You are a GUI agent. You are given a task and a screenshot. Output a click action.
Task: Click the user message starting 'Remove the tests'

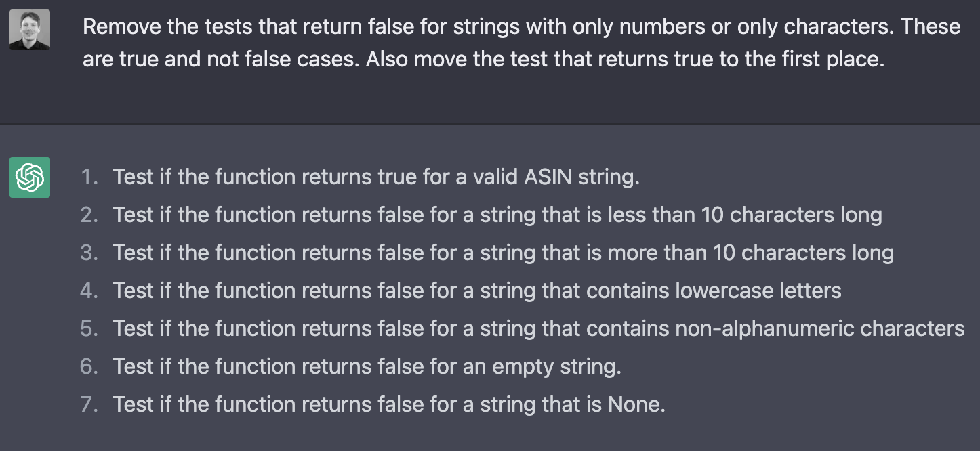coord(521,43)
